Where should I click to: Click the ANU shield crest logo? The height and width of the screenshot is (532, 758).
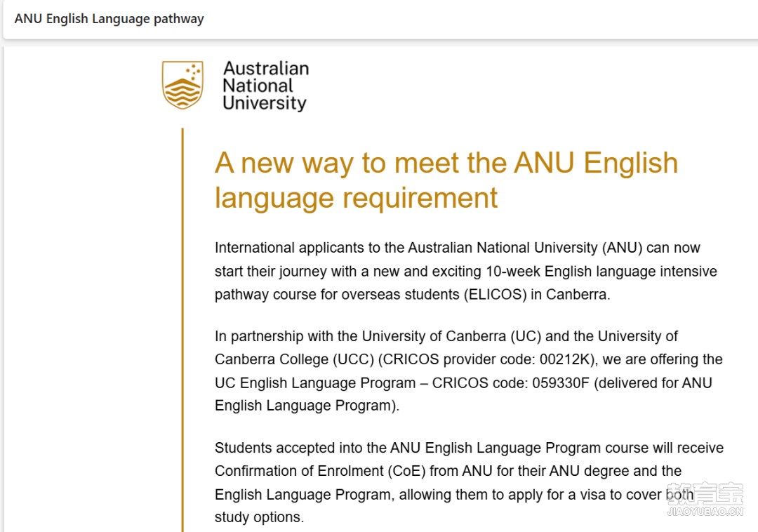tap(182, 85)
